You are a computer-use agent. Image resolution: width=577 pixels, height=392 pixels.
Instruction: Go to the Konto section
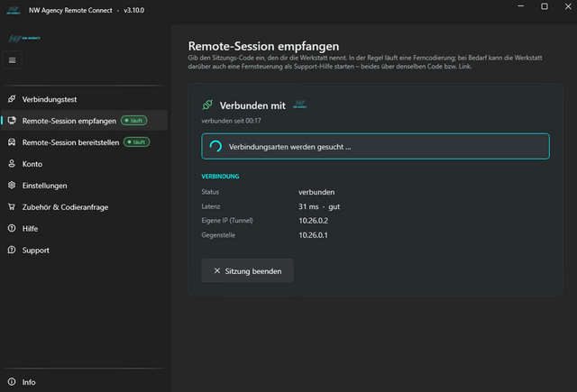pos(84,164)
